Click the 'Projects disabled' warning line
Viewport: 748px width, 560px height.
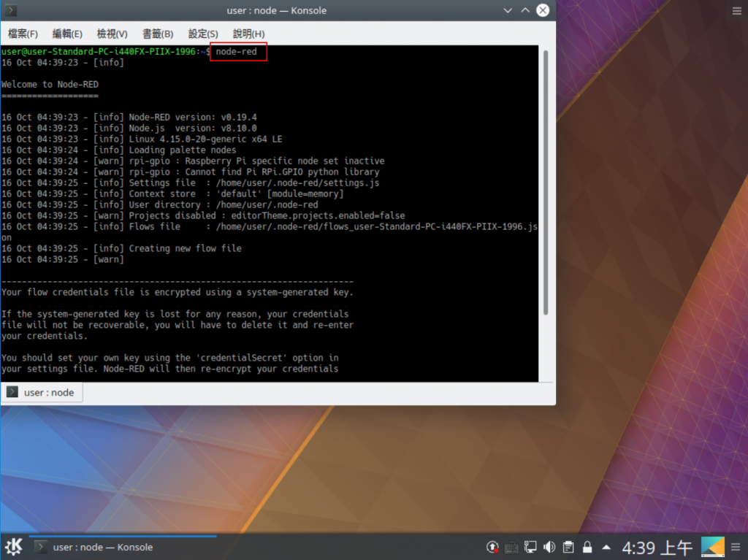click(x=203, y=216)
